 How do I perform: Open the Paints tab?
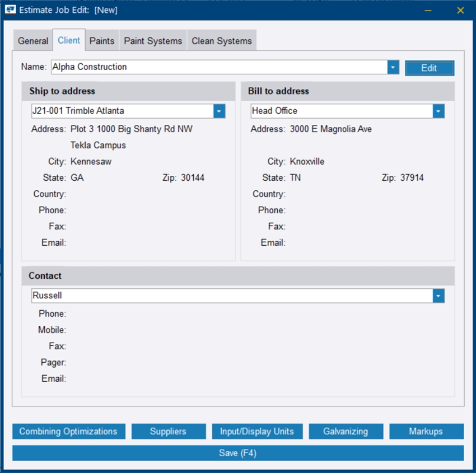click(x=102, y=41)
